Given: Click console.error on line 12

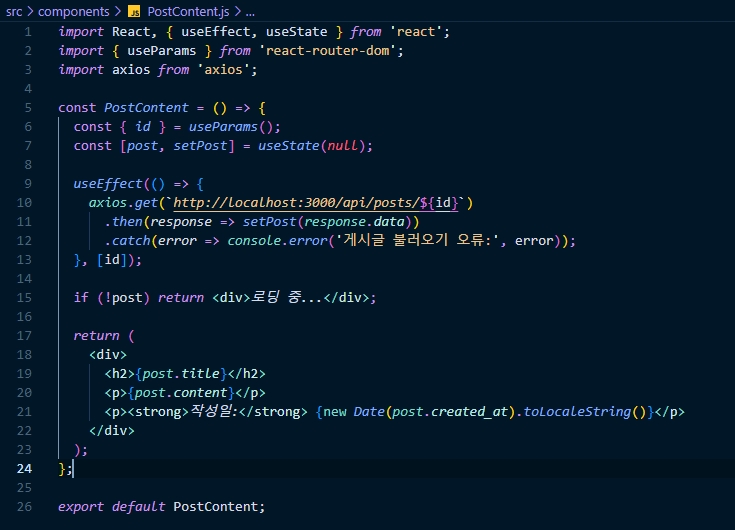Looking at the screenshot, I should (278, 241).
